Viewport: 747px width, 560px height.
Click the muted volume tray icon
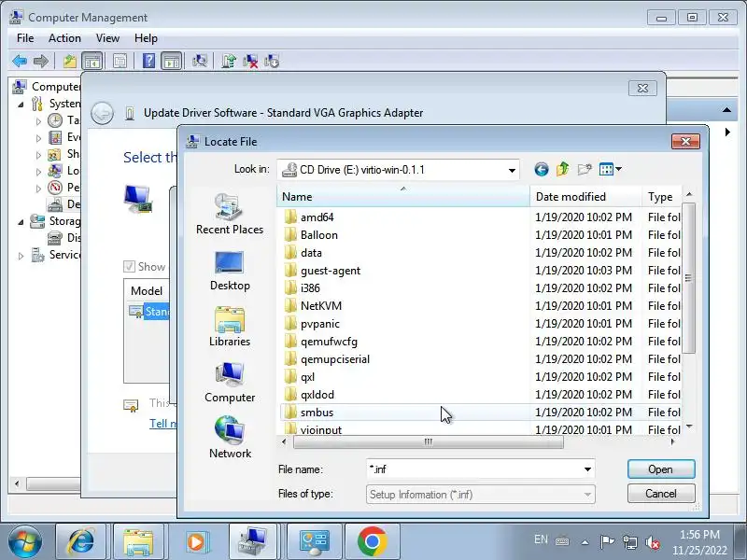coord(652,542)
